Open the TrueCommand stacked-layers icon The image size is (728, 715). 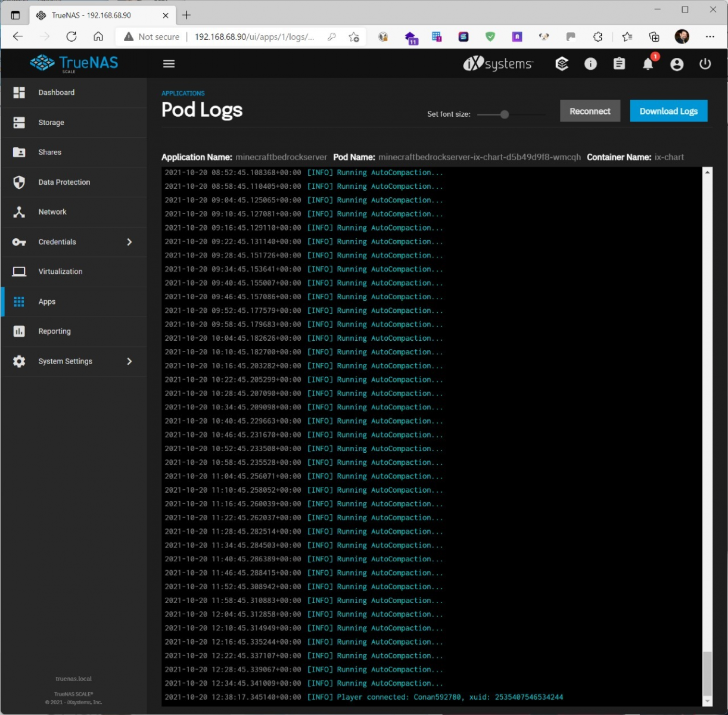[562, 64]
